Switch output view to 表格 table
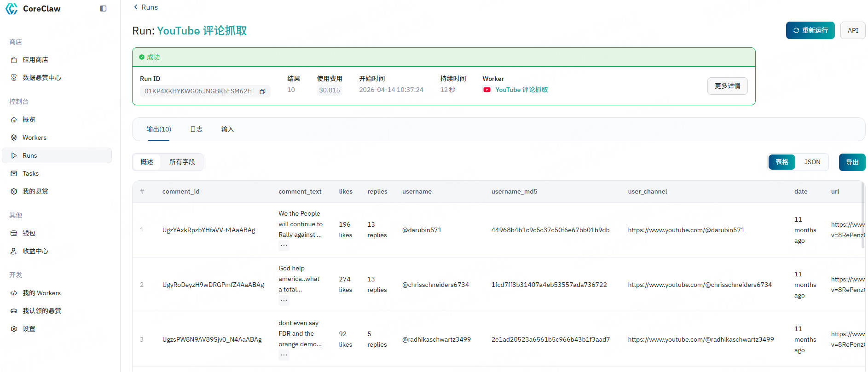 point(781,162)
